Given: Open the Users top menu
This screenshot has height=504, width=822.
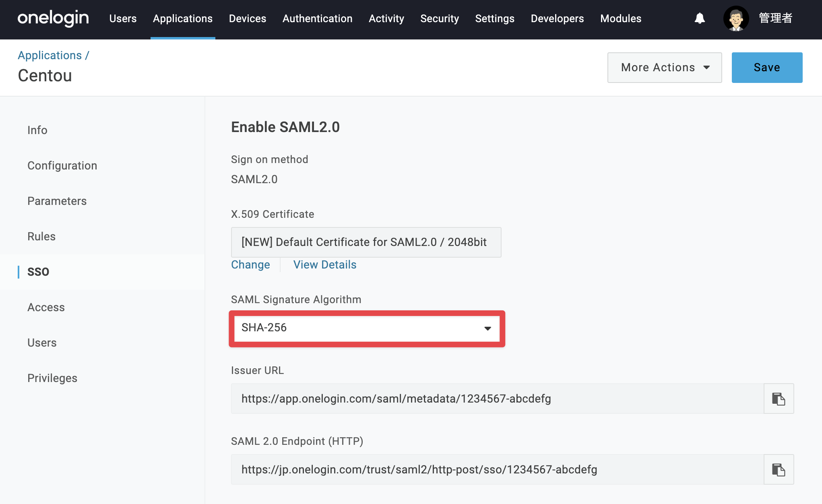Looking at the screenshot, I should pyautogui.click(x=123, y=19).
